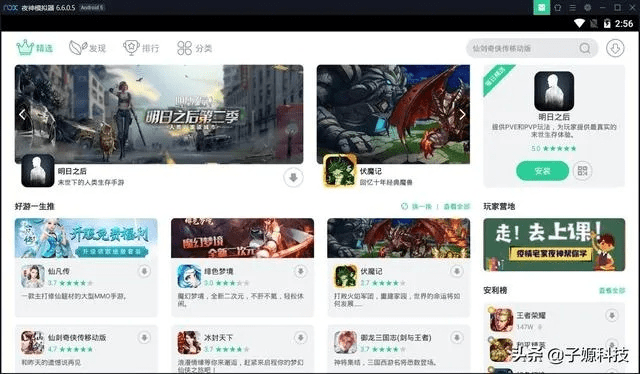The width and height of the screenshot is (640, 374).
Task: Download the 冰封天下 game
Action: [x=300, y=338]
